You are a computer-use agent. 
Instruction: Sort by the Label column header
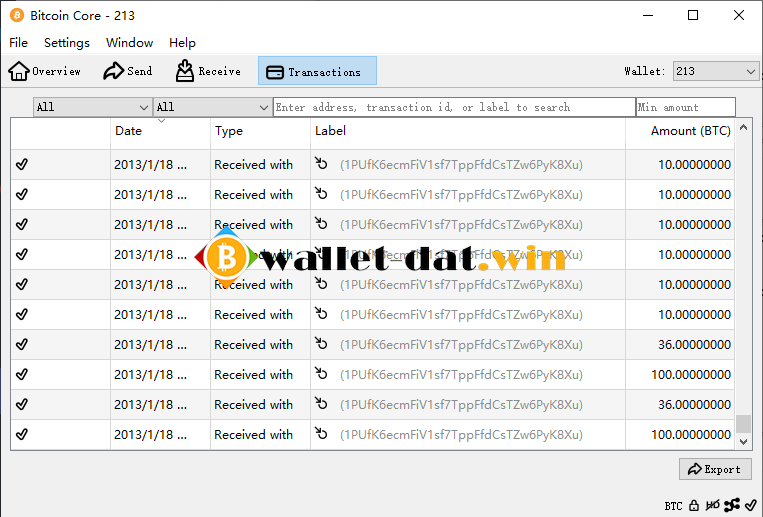pos(468,131)
